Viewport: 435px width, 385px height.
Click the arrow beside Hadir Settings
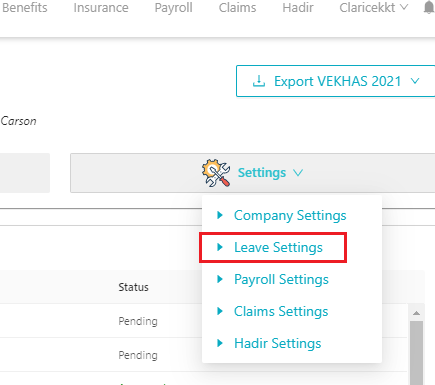(x=220, y=343)
